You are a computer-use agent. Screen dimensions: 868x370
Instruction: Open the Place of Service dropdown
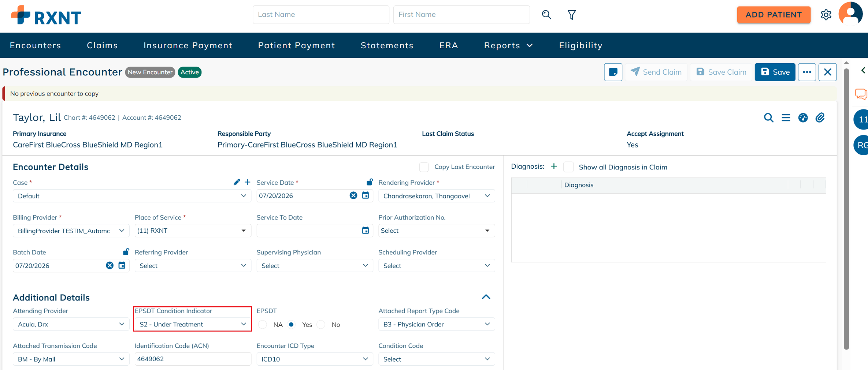click(x=193, y=231)
